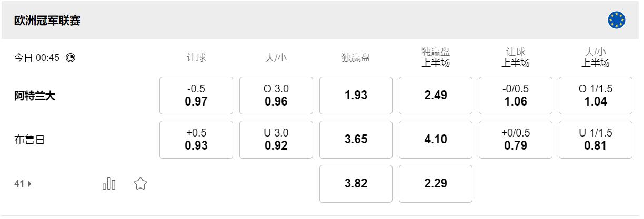Toggle the favorite star for this match
The width and height of the screenshot is (644, 219).
click(140, 184)
